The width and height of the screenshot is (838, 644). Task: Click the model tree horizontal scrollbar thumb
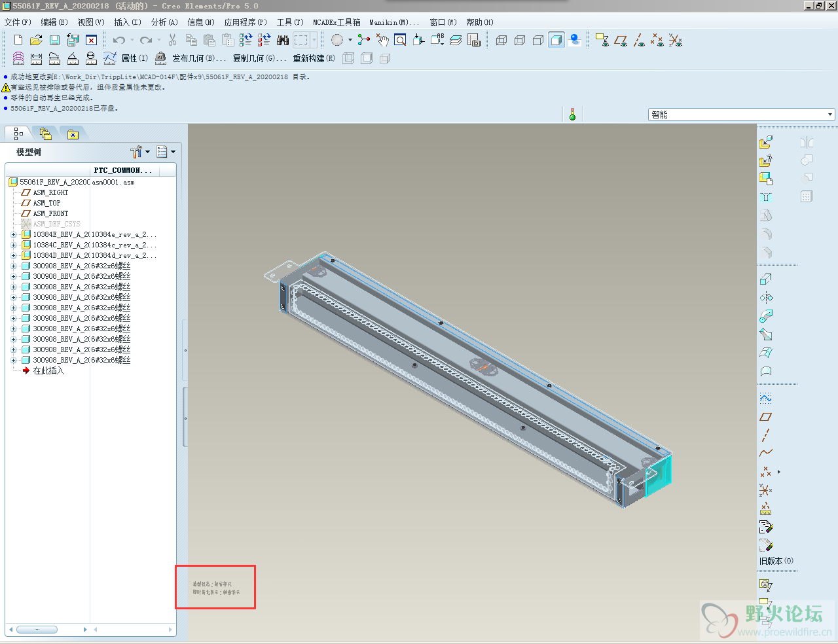[x=37, y=630]
